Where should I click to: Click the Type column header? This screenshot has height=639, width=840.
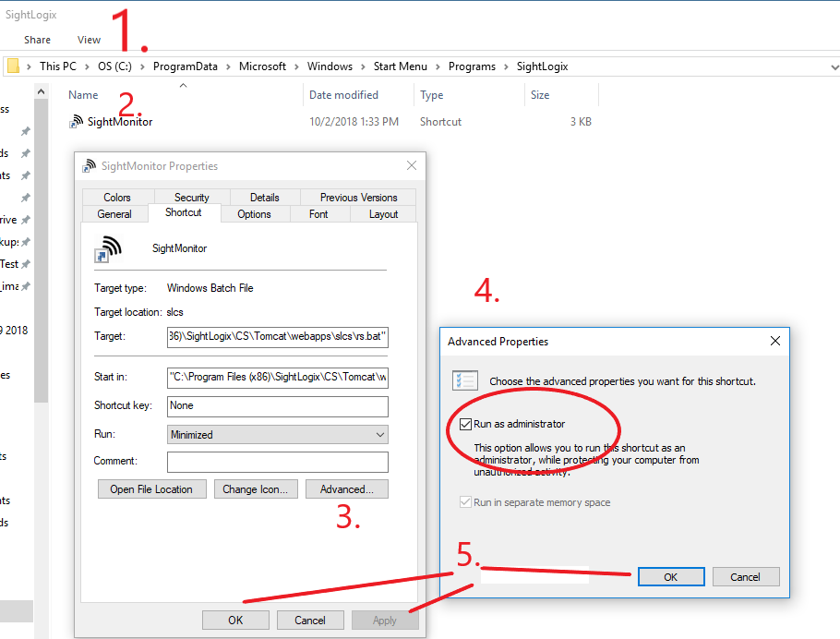(x=432, y=95)
